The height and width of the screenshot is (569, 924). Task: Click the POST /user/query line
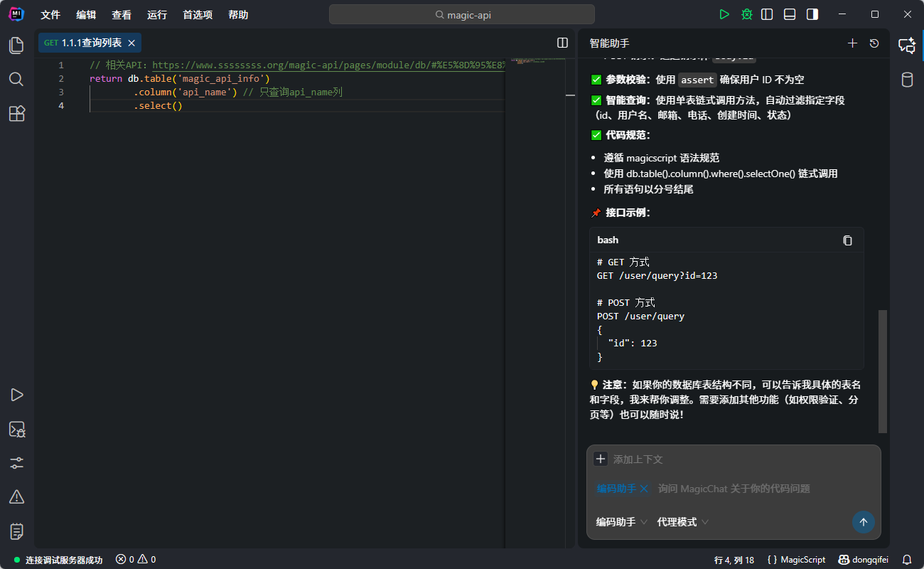click(x=640, y=316)
